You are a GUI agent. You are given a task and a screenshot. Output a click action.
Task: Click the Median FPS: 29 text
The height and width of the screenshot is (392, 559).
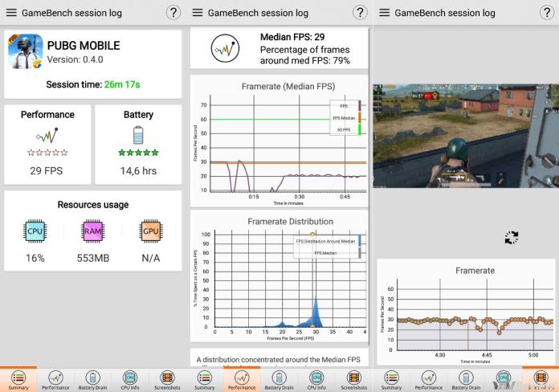(x=292, y=37)
